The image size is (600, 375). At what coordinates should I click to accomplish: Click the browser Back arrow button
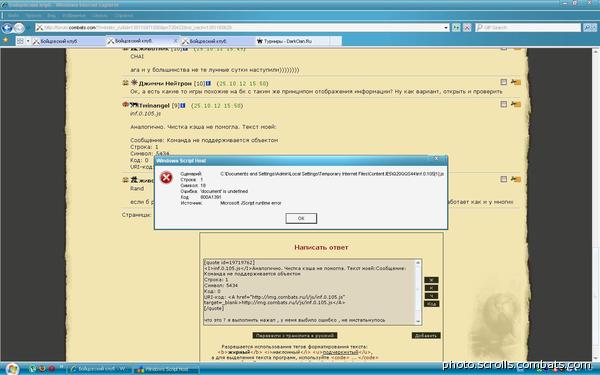click(x=7, y=28)
